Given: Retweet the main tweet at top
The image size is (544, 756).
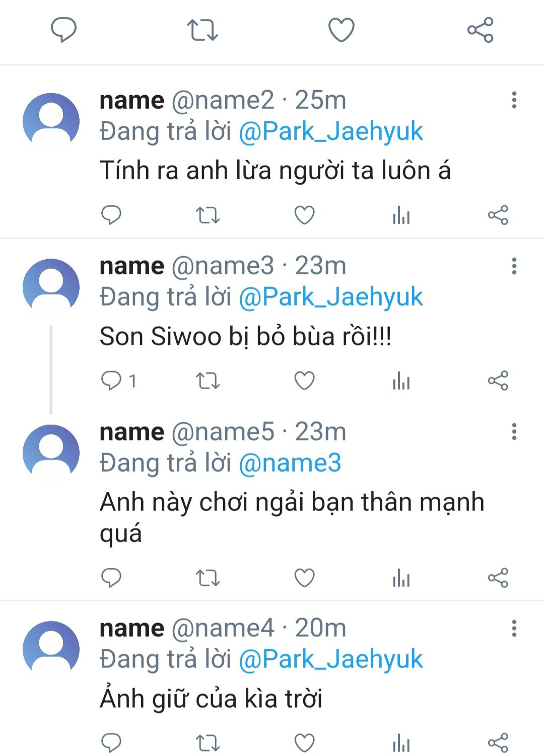Looking at the screenshot, I should click(202, 29).
